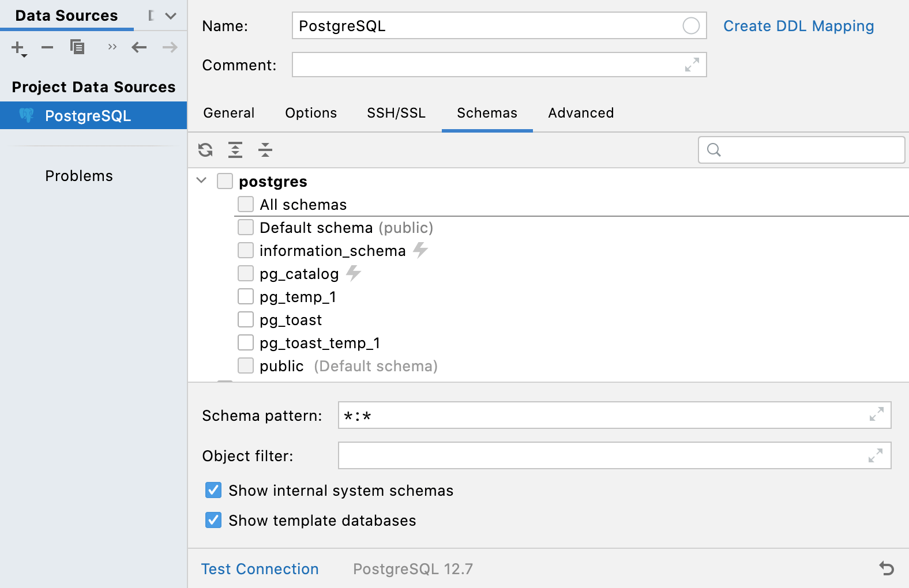Go forward using the right arrow

click(170, 47)
